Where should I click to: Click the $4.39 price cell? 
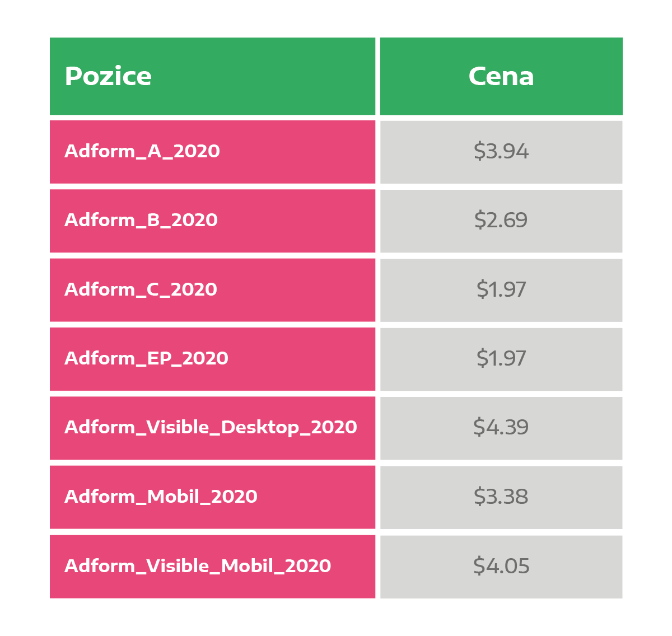501,428
